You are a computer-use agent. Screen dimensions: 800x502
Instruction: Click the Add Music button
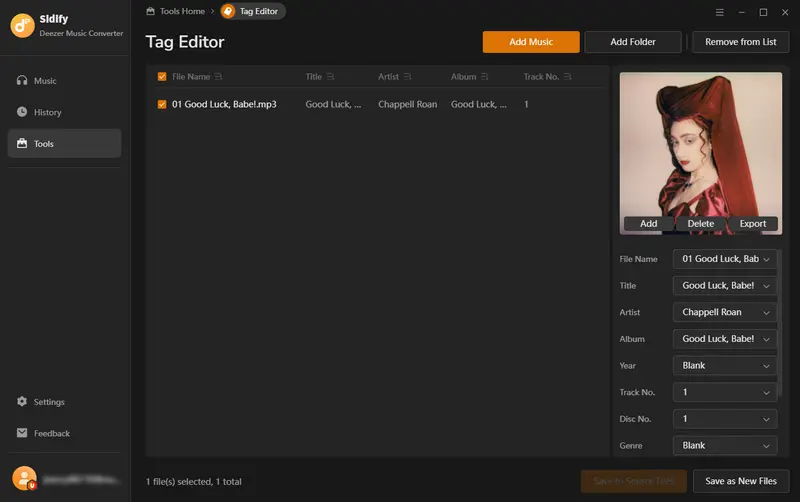pos(531,42)
